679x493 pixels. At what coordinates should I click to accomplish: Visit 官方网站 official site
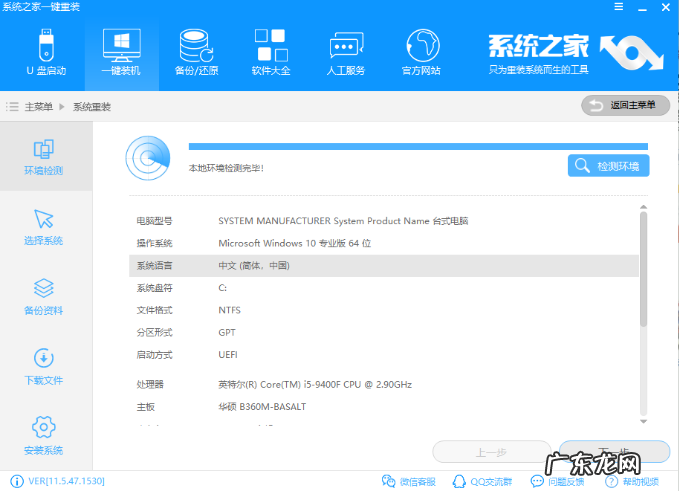click(421, 53)
